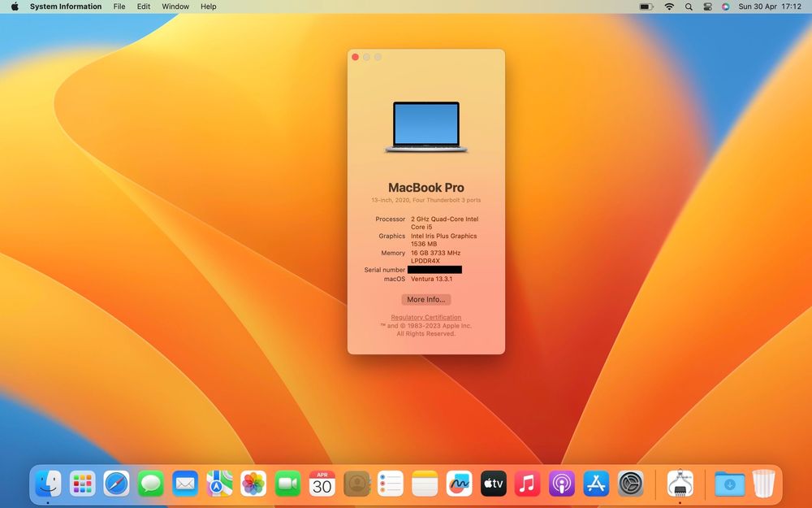Click Wi-Fi icon in menu bar

click(669, 7)
